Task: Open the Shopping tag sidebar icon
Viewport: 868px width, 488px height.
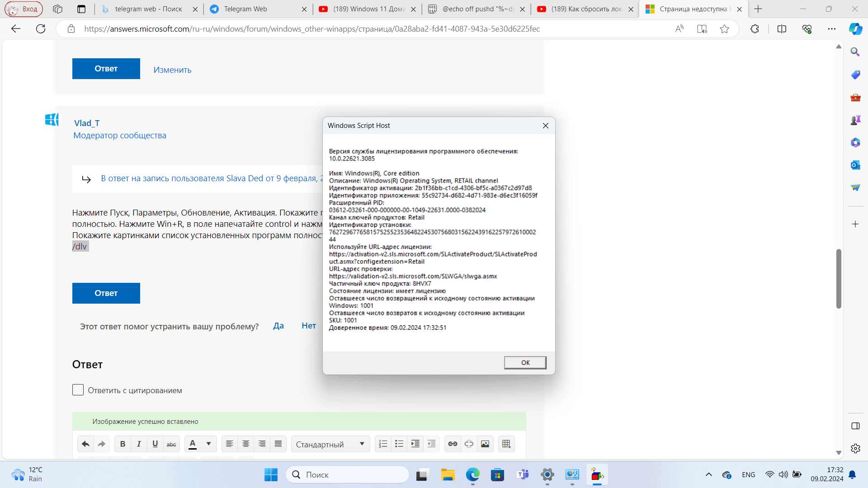Action: (x=855, y=75)
